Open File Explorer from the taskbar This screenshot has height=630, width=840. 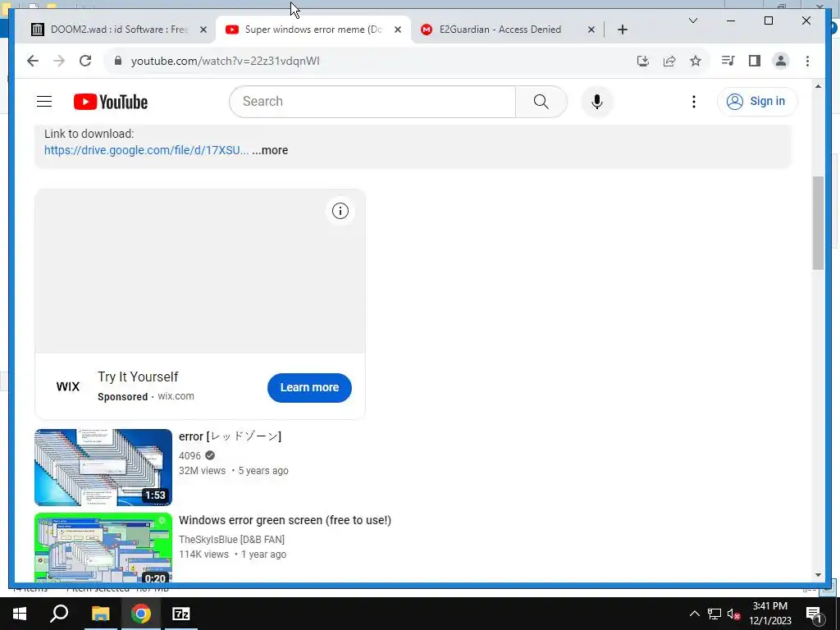(x=100, y=614)
